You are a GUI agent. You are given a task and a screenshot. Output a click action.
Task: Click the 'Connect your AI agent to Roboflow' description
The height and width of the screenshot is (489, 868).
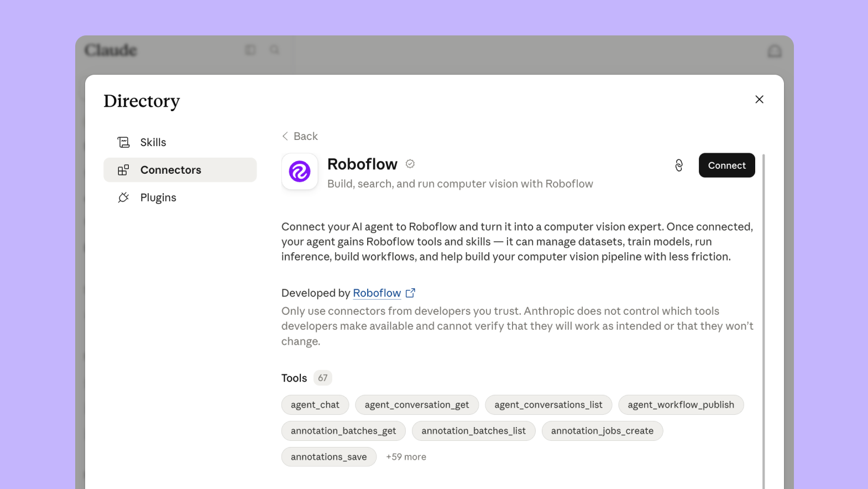(517, 242)
